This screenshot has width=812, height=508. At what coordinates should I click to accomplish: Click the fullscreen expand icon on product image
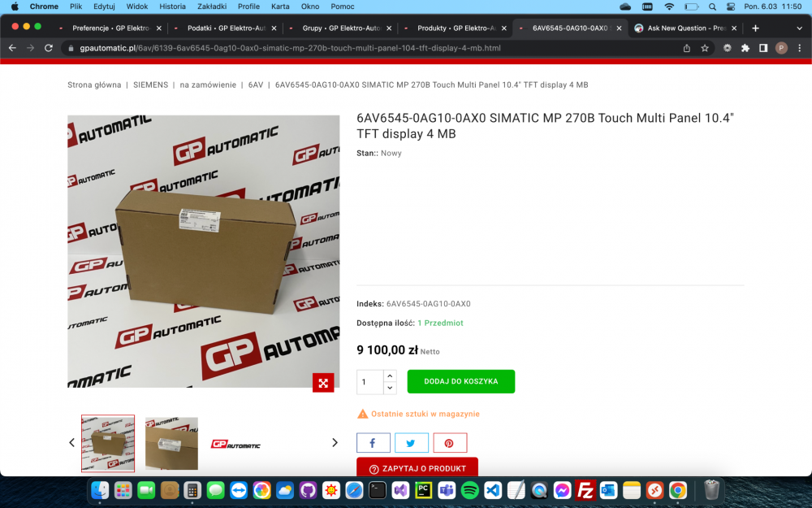[x=323, y=383]
